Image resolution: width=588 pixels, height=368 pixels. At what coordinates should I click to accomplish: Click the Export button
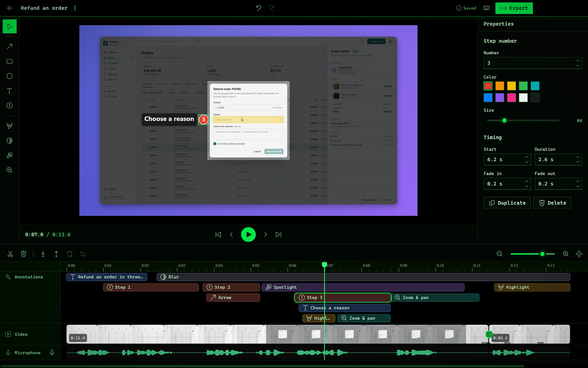click(514, 8)
